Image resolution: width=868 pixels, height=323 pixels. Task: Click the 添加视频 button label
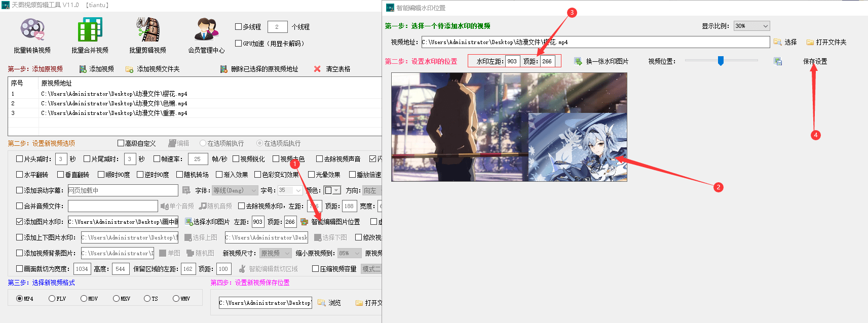coord(102,69)
